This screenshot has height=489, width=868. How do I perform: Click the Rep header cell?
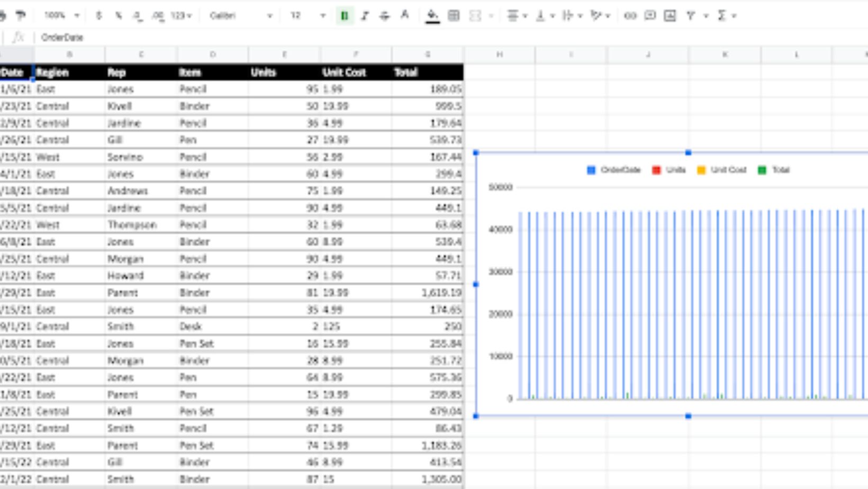pos(141,73)
